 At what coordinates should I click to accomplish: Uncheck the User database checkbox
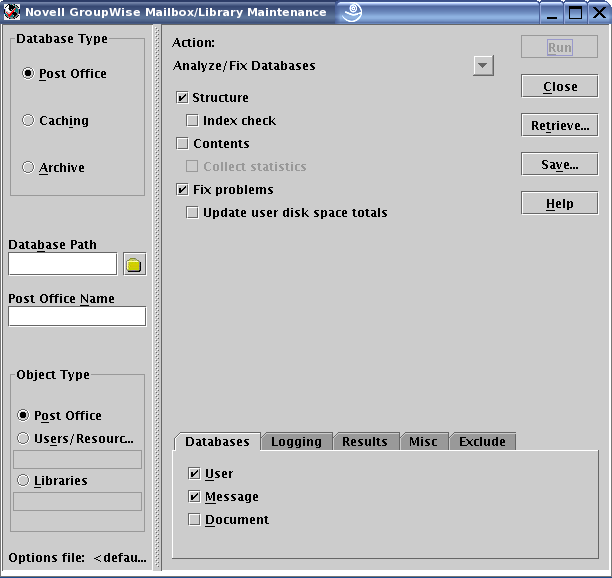tap(194, 473)
